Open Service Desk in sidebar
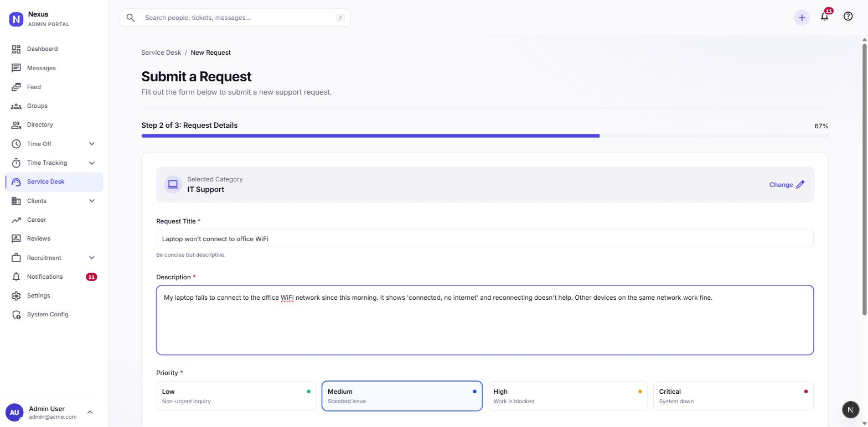The height and width of the screenshot is (427, 868). click(x=54, y=182)
